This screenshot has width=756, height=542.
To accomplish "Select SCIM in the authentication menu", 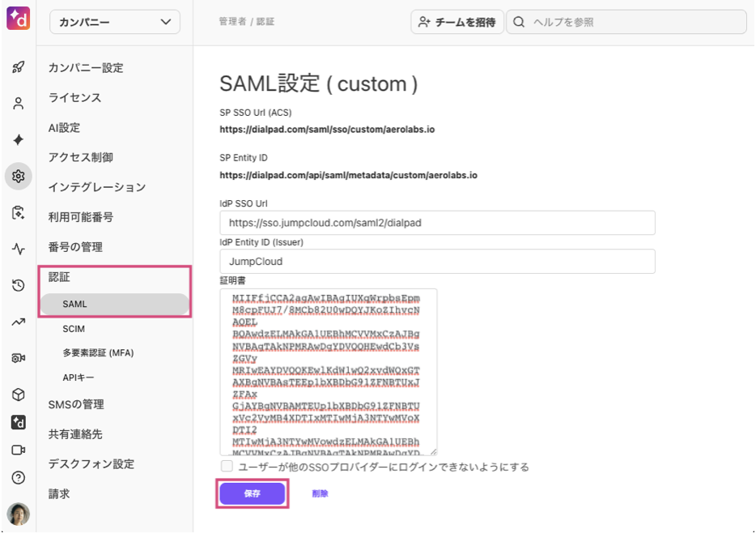I will [74, 329].
